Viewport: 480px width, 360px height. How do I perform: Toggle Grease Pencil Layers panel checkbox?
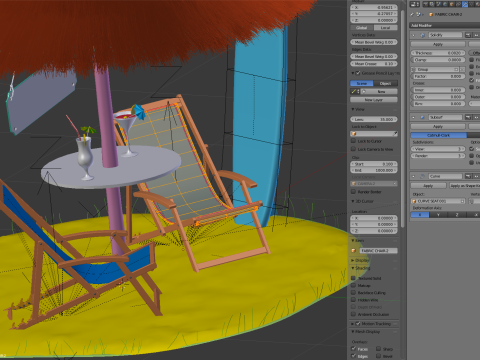pyautogui.click(x=358, y=73)
